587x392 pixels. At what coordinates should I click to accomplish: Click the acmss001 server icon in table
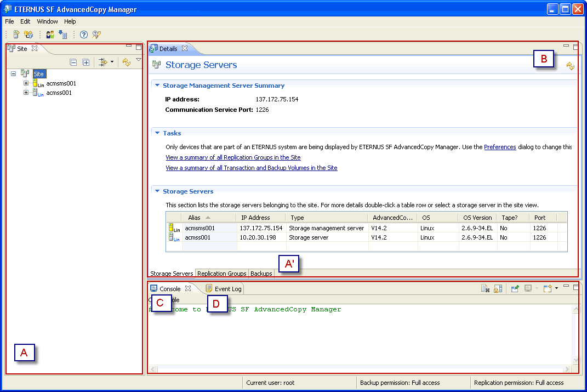[x=174, y=237]
